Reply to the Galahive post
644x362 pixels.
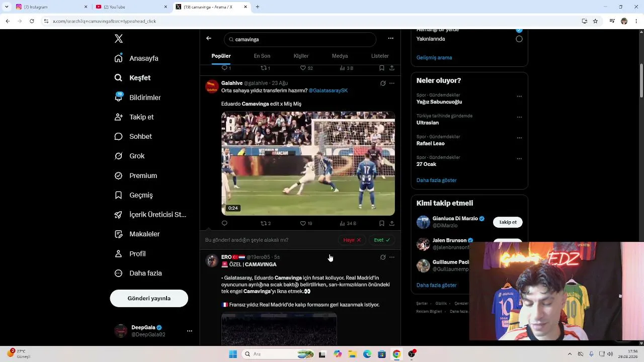[224, 223]
